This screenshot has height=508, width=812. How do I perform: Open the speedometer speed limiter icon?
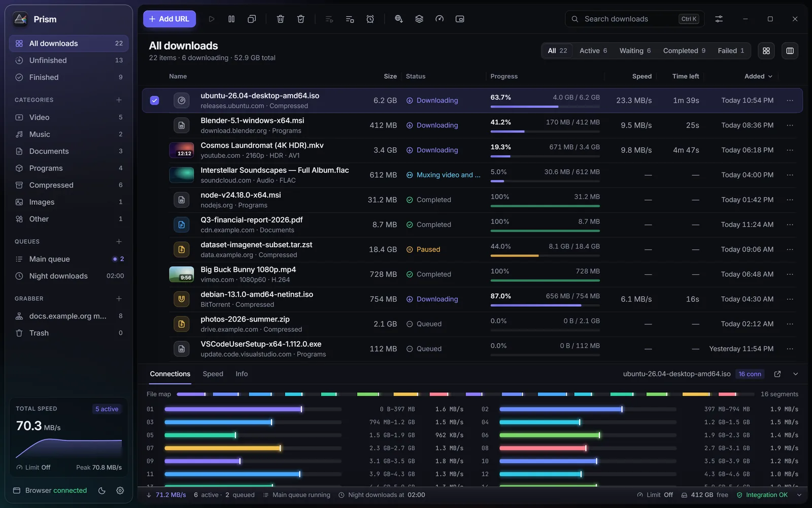click(439, 19)
